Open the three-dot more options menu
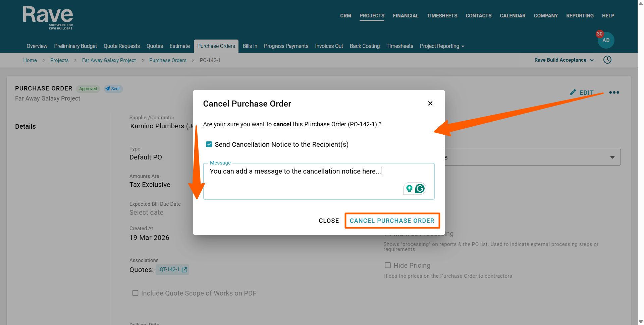The height and width of the screenshot is (325, 644). [614, 92]
